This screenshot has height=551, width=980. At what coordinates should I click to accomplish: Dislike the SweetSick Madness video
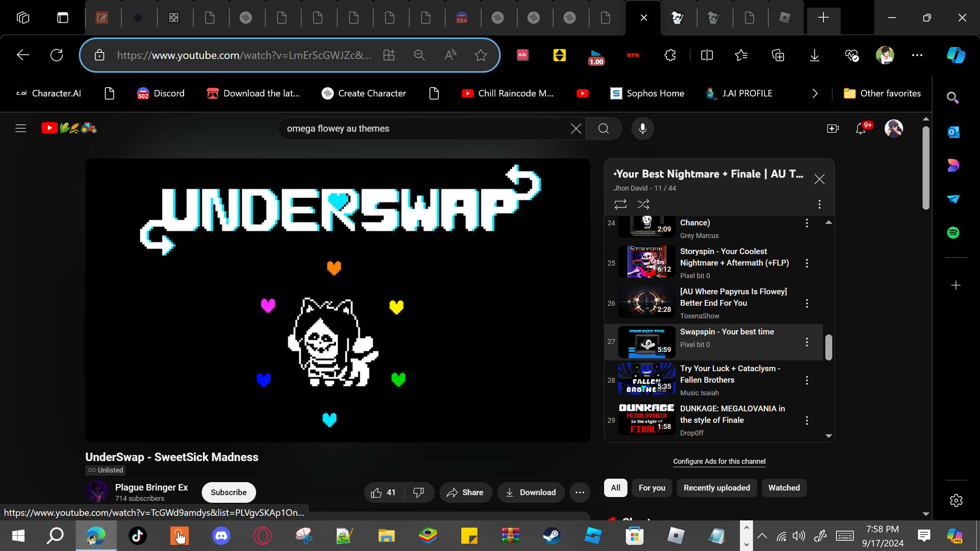click(x=419, y=492)
